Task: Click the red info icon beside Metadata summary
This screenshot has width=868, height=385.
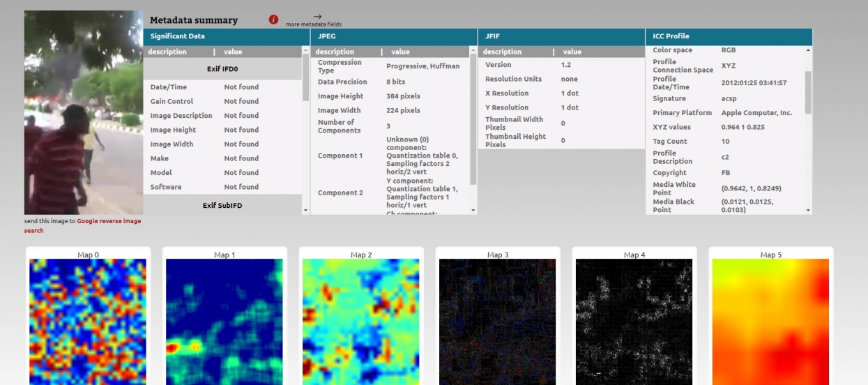Action: point(273,20)
